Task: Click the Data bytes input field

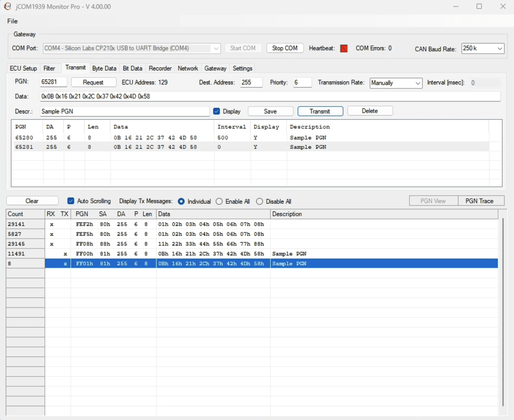Action: (x=270, y=96)
